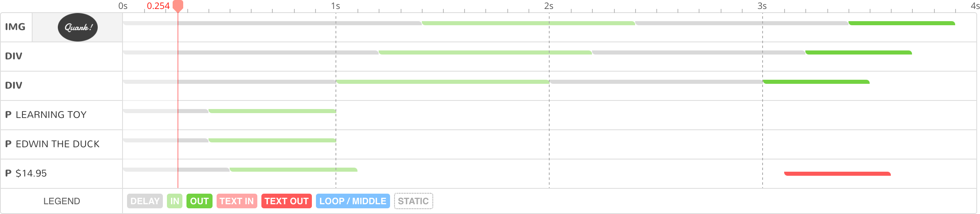This screenshot has height=214, width=980.
Task: Click the green OUT legend badge
Action: pyautogui.click(x=199, y=201)
